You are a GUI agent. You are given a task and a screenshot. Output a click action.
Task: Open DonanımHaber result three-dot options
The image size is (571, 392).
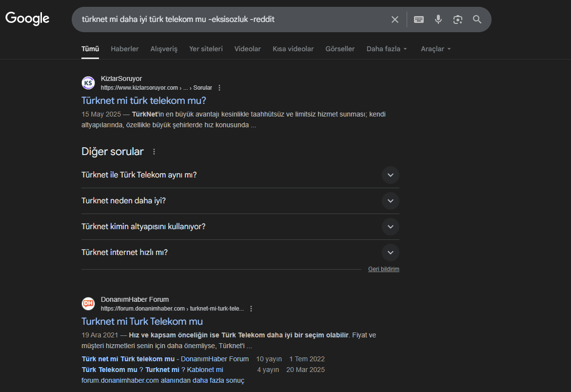click(x=251, y=309)
